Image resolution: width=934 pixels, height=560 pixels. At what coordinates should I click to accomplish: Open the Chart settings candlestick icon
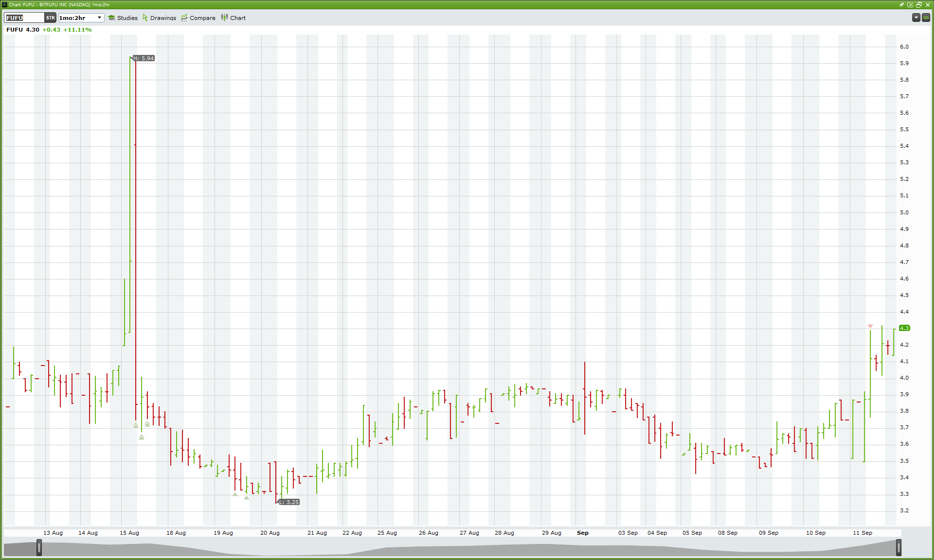point(224,17)
